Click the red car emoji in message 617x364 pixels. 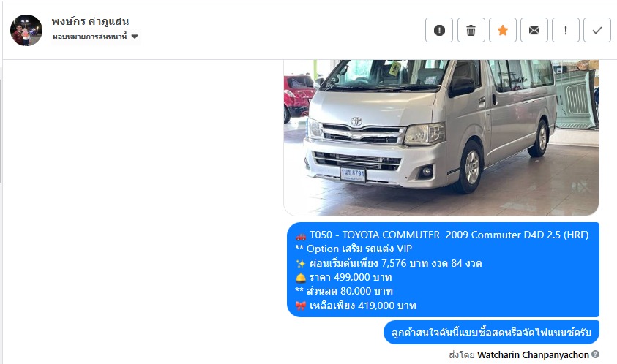point(301,235)
